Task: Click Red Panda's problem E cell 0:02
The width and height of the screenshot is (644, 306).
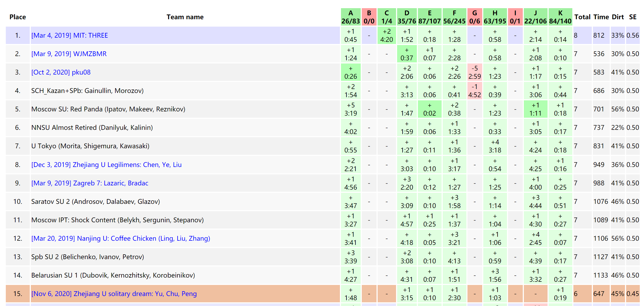Action: point(430,109)
